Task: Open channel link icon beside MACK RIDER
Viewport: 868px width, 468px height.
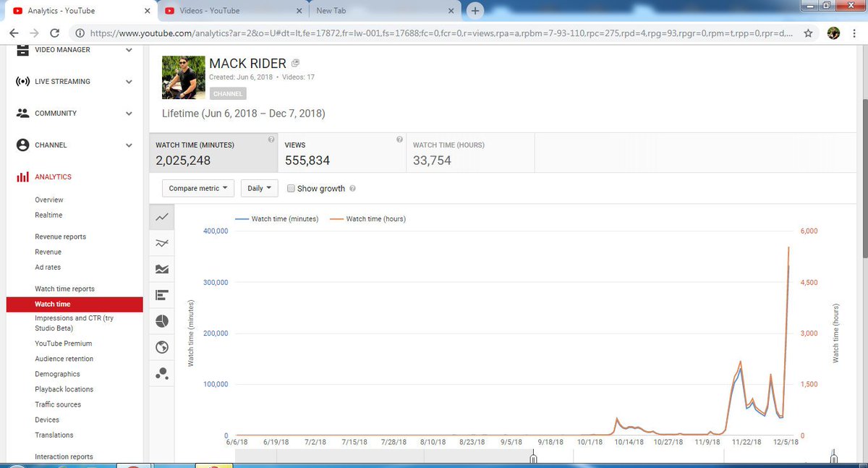Action: tap(295, 63)
